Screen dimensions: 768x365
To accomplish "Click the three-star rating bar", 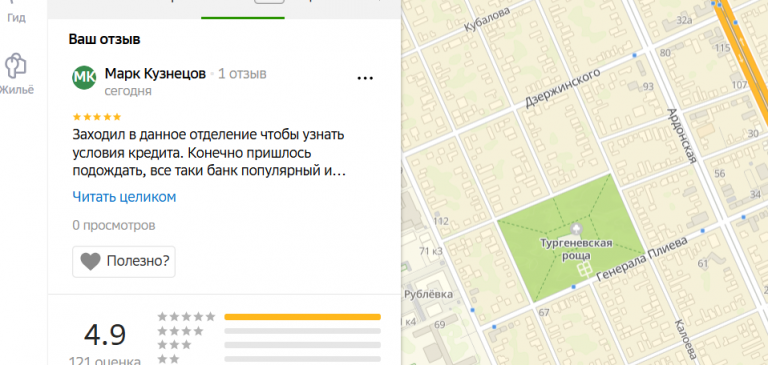I will pos(302,345).
